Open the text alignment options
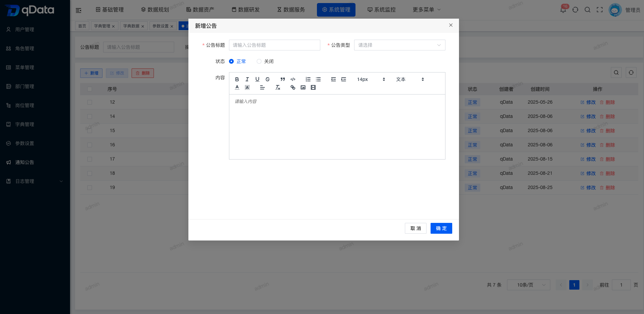This screenshot has height=314, width=644. click(262, 87)
